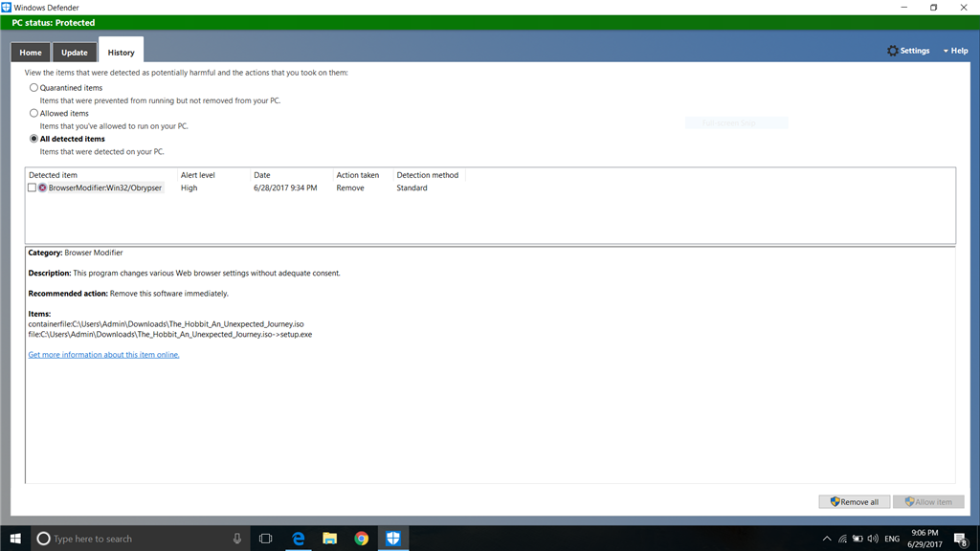Sort by the Alert level column header
This screenshot has height=551, width=980.
pos(197,175)
